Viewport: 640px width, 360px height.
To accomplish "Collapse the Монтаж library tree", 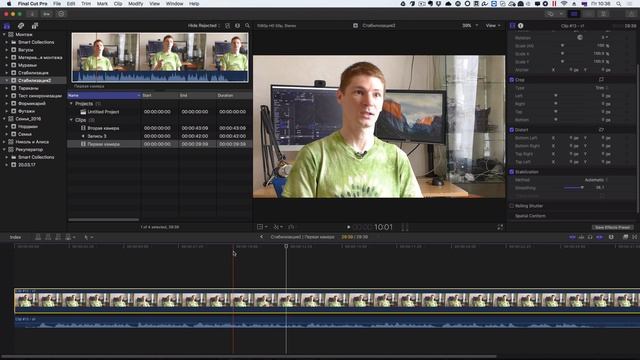I will tap(4, 35).
